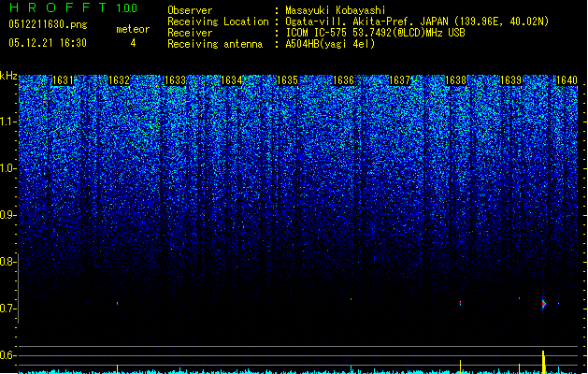Click the 1640 time marker
Viewport: 588px width, 374px height.
click(x=566, y=80)
